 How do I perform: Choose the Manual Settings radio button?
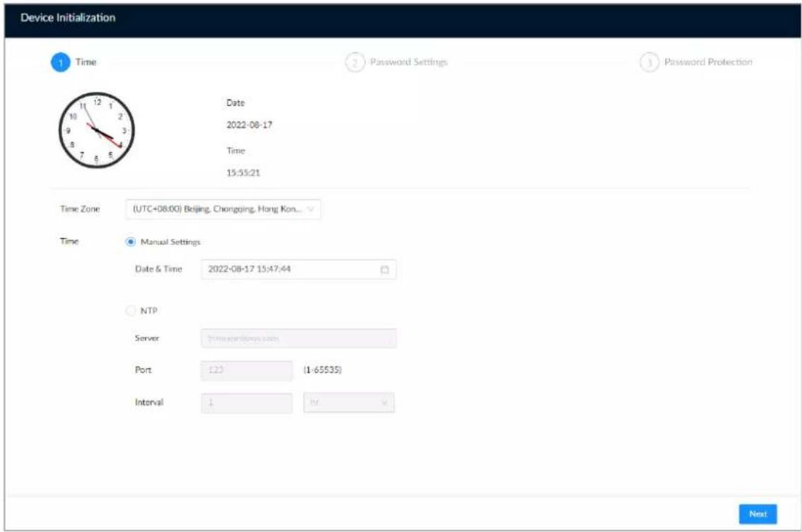[x=131, y=242]
